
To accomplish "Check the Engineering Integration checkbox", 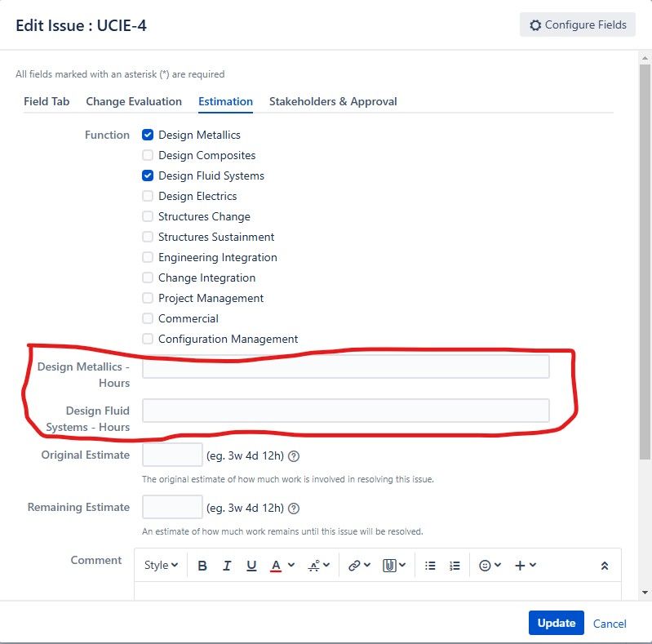I will [148, 257].
